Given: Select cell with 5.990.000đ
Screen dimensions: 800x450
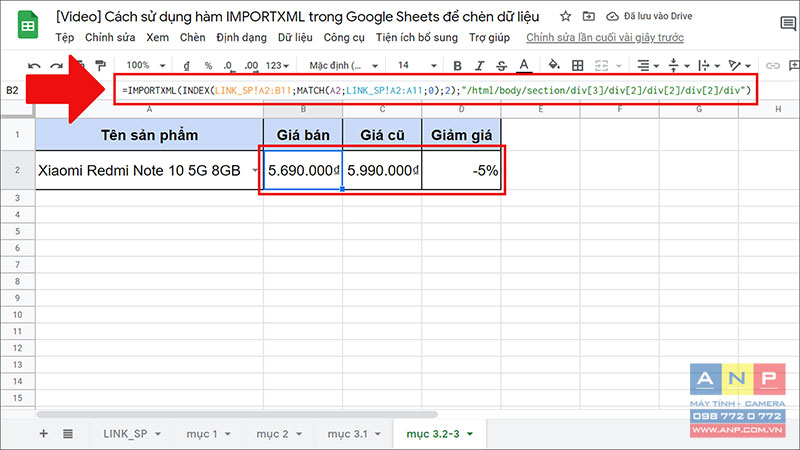Looking at the screenshot, I should [x=382, y=170].
